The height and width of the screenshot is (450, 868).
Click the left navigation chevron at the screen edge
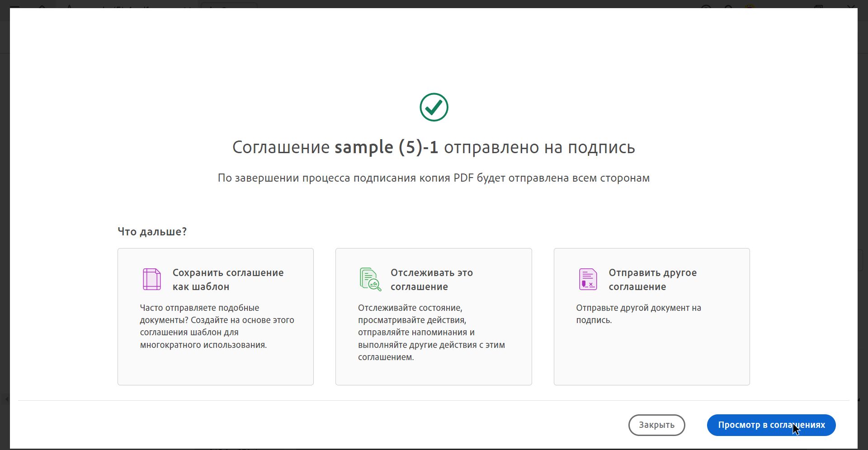pyautogui.click(x=5, y=399)
